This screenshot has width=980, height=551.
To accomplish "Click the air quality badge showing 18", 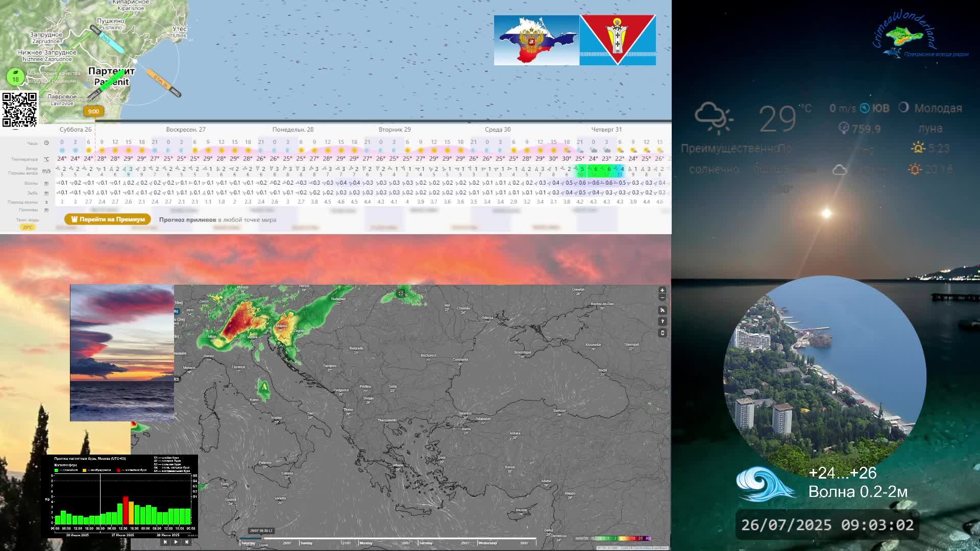I will pyautogui.click(x=15, y=78).
